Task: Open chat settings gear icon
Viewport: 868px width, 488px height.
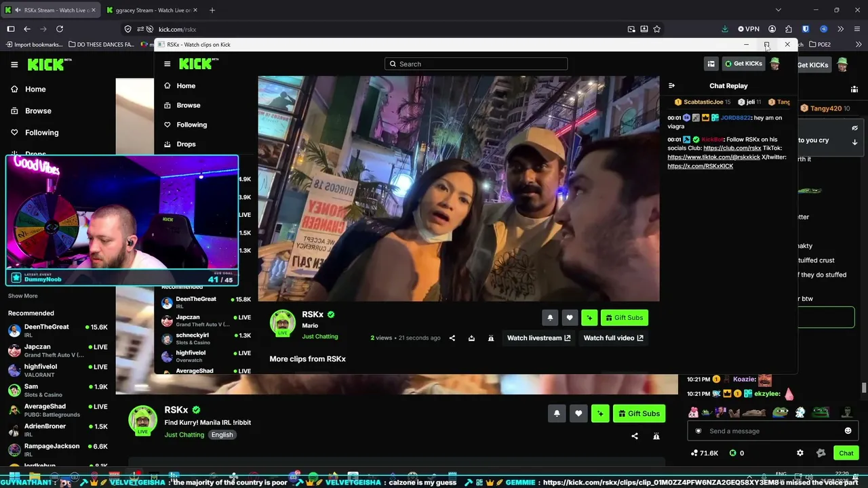Action: (x=800, y=453)
